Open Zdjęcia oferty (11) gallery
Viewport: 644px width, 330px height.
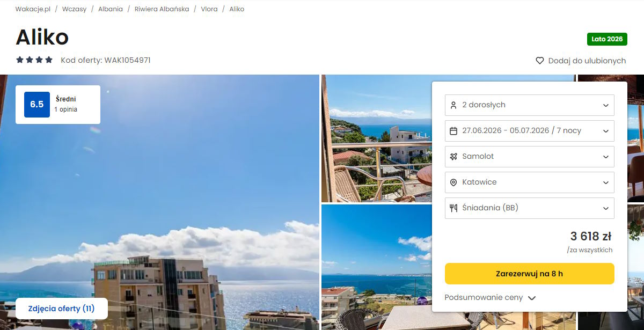(x=62, y=309)
